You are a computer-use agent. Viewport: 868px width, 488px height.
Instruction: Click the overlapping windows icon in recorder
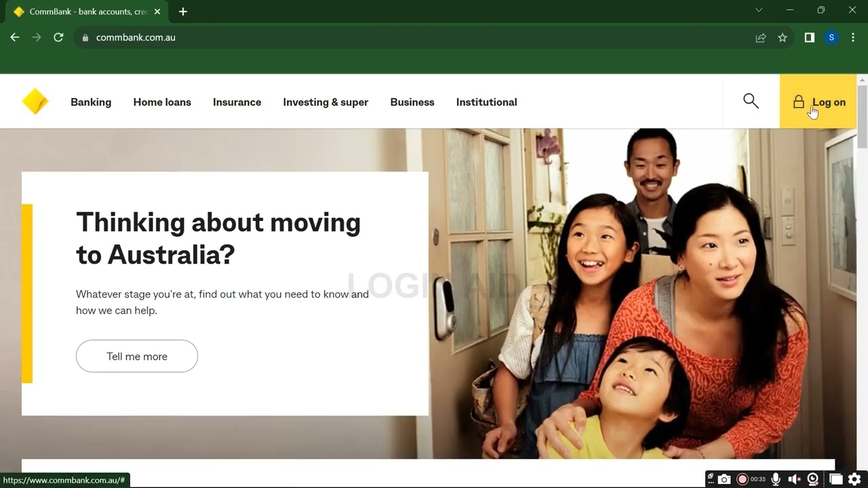coord(835,479)
